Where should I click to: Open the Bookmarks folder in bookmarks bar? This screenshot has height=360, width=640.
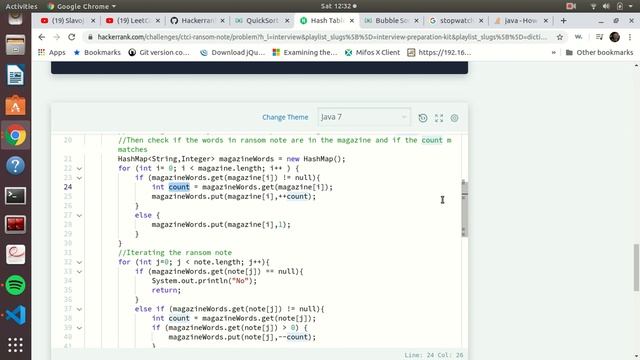[97, 52]
